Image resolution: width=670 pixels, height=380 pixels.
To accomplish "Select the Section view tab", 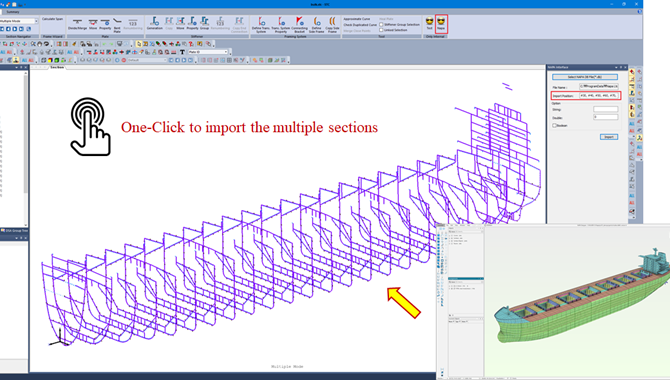I will coord(57,67).
